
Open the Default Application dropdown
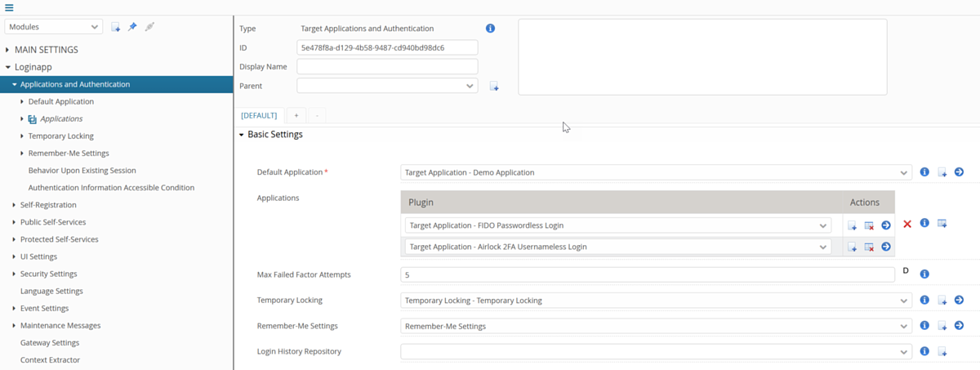pyautogui.click(x=656, y=172)
